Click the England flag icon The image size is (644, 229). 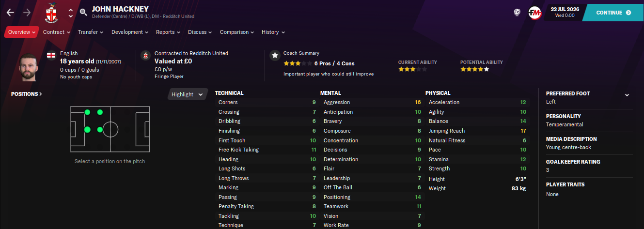tap(51, 56)
